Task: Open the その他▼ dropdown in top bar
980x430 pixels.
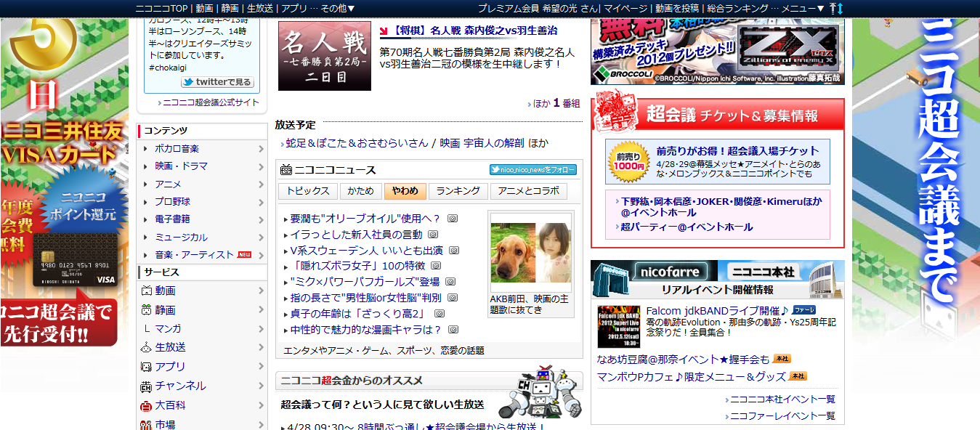Action: [x=337, y=8]
